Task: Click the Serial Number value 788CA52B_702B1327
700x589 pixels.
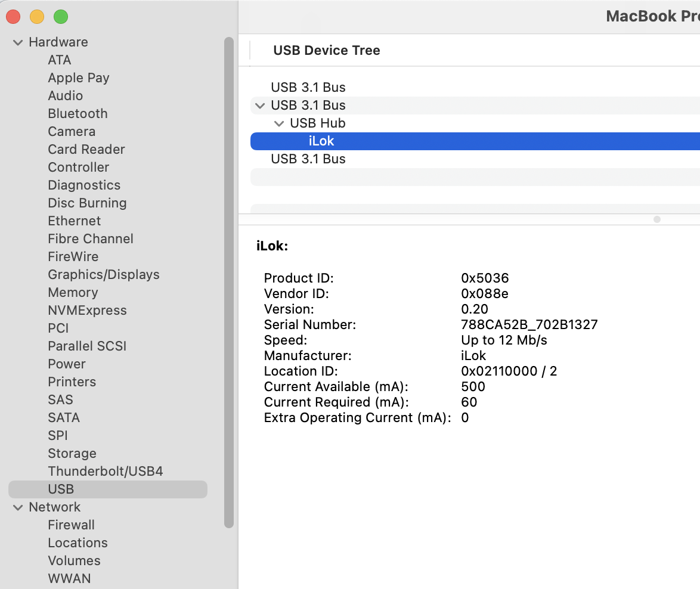Action: pos(529,324)
